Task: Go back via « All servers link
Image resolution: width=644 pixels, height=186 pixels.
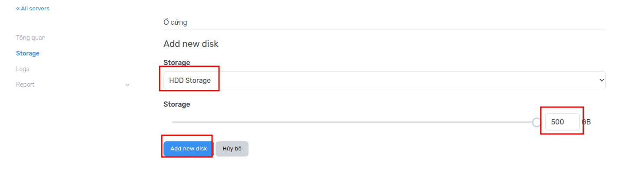Action: (33, 9)
